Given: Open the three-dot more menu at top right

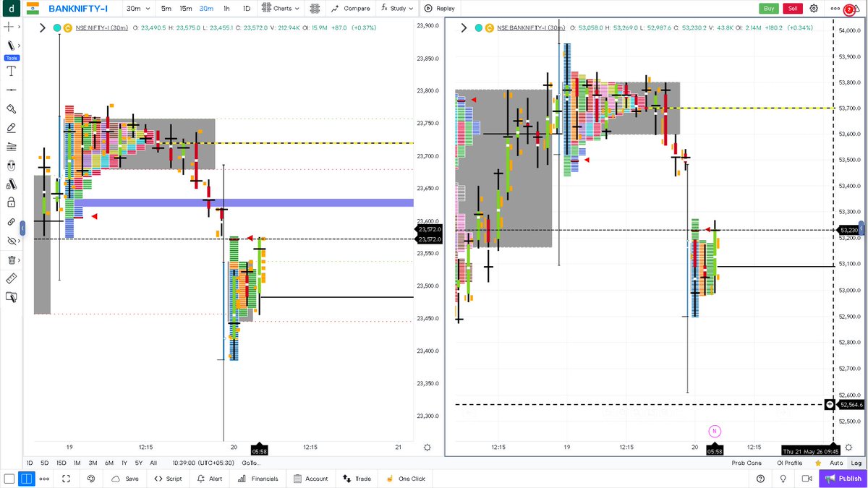Looking at the screenshot, I should [x=835, y=9].
